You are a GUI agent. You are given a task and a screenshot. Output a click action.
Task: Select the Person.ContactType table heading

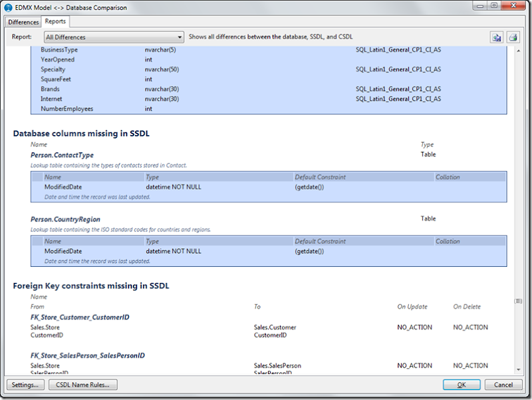tap(62, 155)
